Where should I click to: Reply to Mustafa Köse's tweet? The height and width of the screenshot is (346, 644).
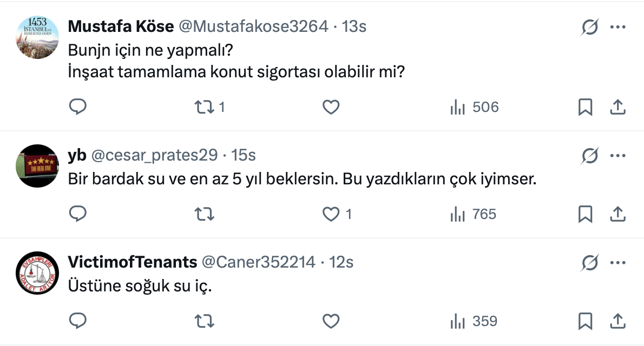tap(78, 107)
